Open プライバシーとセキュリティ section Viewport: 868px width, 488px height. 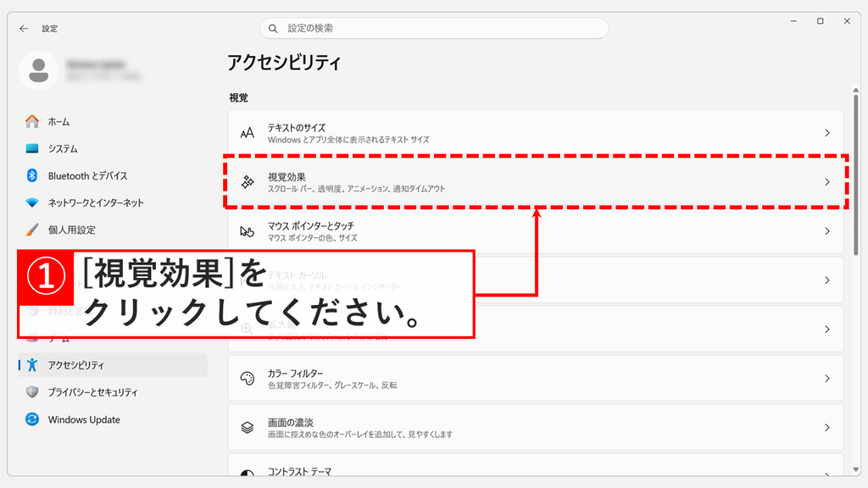pyautogui.click(x=113, y=392)
